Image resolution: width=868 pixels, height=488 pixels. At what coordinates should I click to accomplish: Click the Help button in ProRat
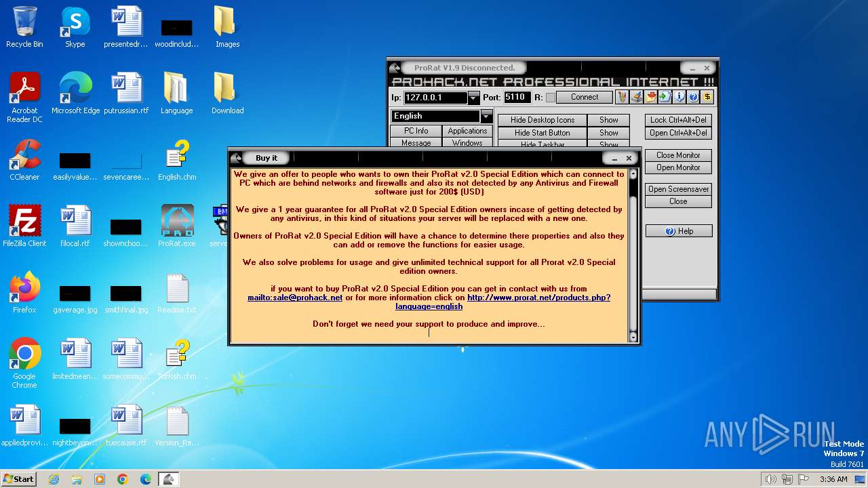click(678, 231)
